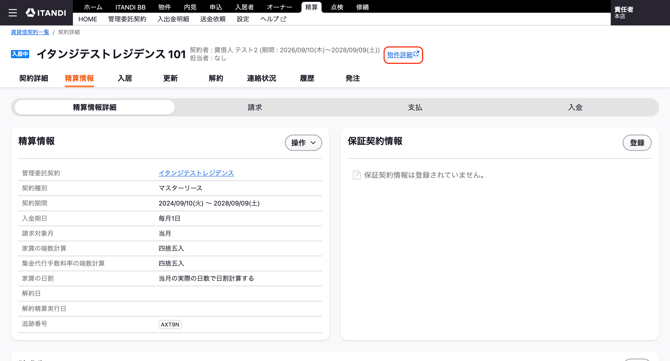
Task: Select the 請求 segment
Action: coord(255,107)
